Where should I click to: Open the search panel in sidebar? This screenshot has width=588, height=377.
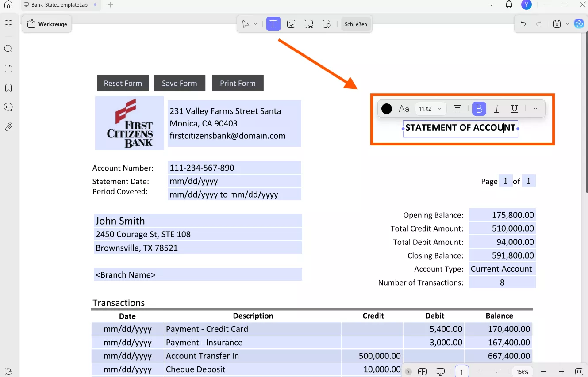[x=8, y=49]
